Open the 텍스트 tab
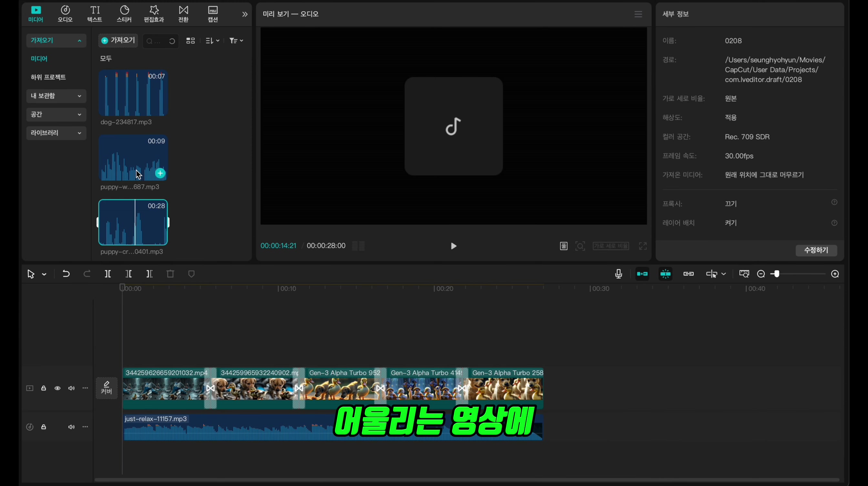 click(95, 14)
